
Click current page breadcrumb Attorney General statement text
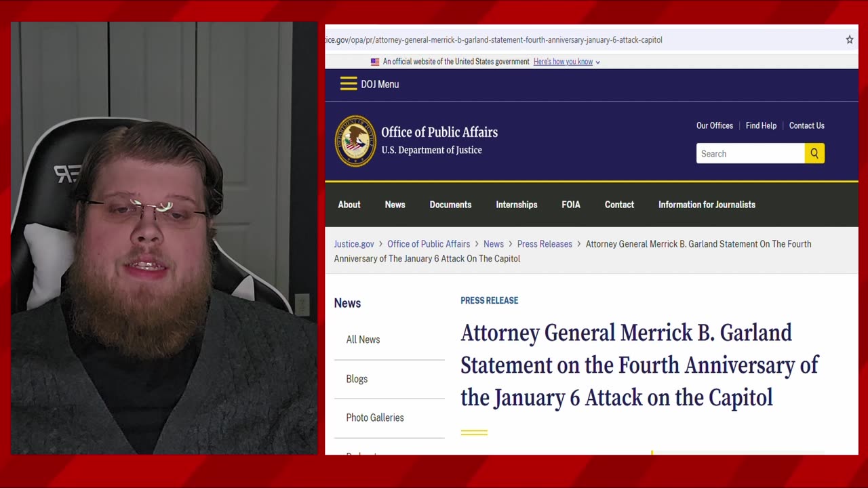pos(572,251)
